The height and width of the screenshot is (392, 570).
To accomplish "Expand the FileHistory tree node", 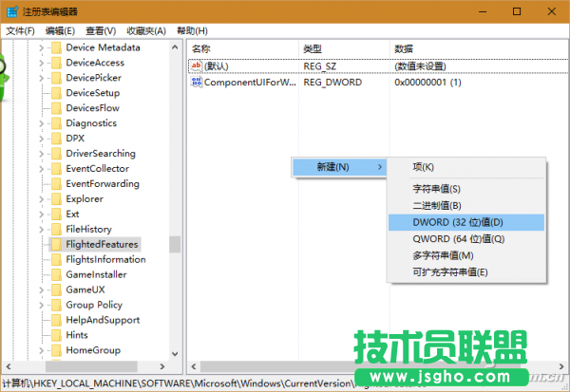I will click(41, 230).
